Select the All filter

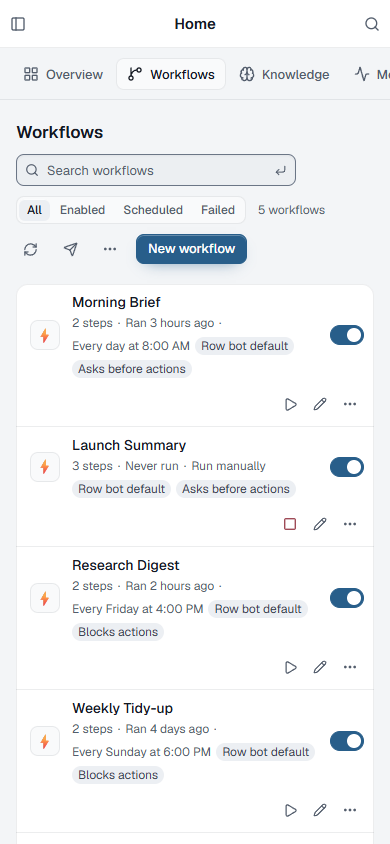point(34,210)
